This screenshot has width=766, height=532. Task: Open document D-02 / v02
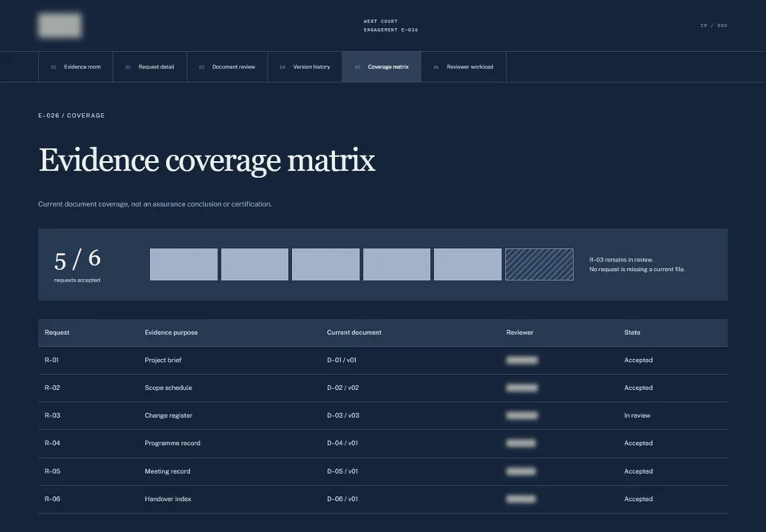(343, 388)
